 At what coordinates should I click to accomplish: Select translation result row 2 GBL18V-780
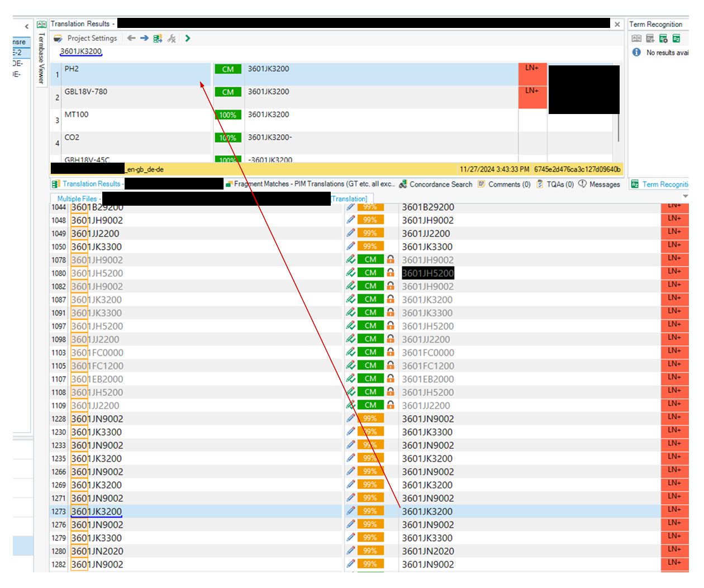pos(134,97)
